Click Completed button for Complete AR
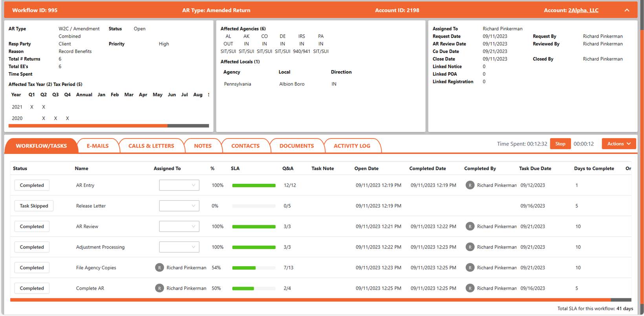Screen dimensions: 644x316 click(32, 288)
